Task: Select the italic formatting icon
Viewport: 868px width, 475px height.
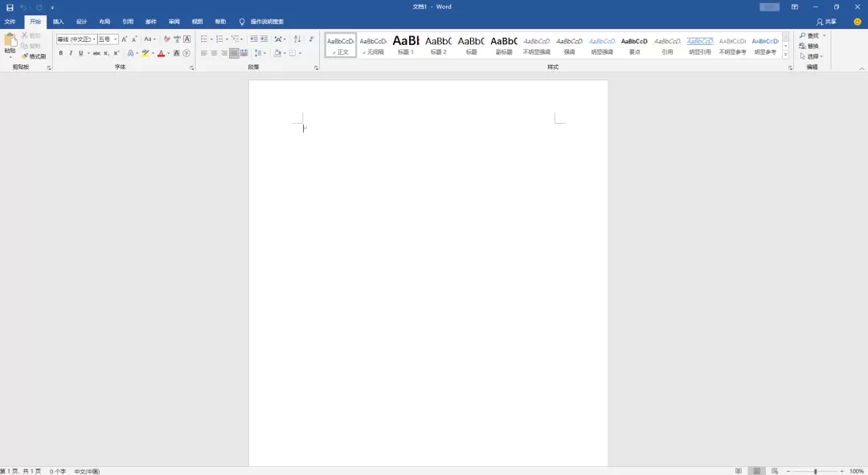Action: (x=71, y=53)
